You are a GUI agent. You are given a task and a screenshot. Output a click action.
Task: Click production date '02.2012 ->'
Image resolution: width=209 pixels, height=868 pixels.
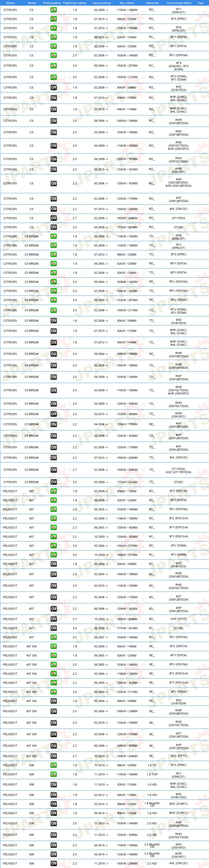tap(101, 795)
